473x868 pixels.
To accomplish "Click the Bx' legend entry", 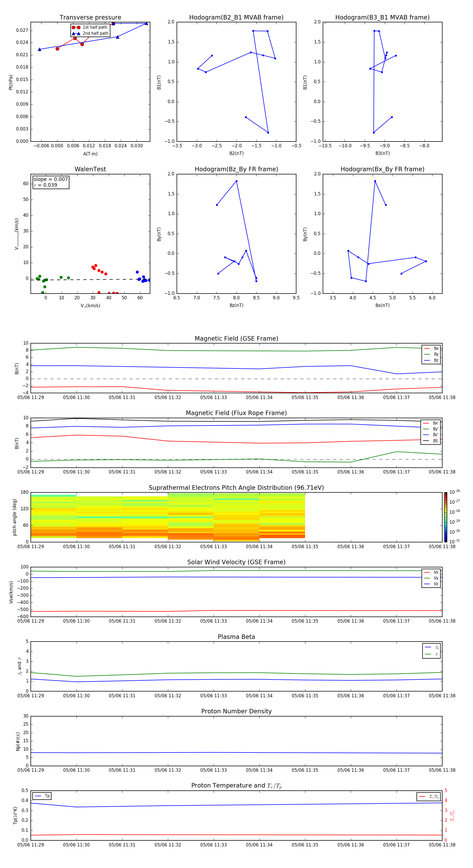I will pos(431,423).
